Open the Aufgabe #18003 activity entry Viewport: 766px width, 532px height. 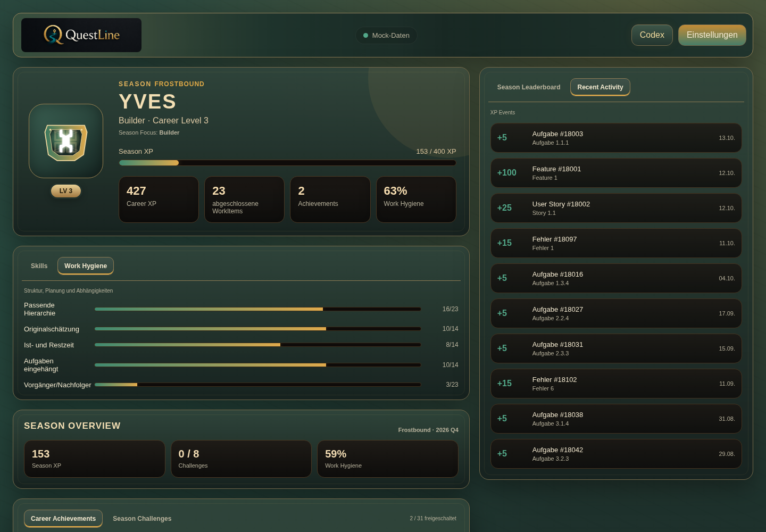click(x=616, y=138)
